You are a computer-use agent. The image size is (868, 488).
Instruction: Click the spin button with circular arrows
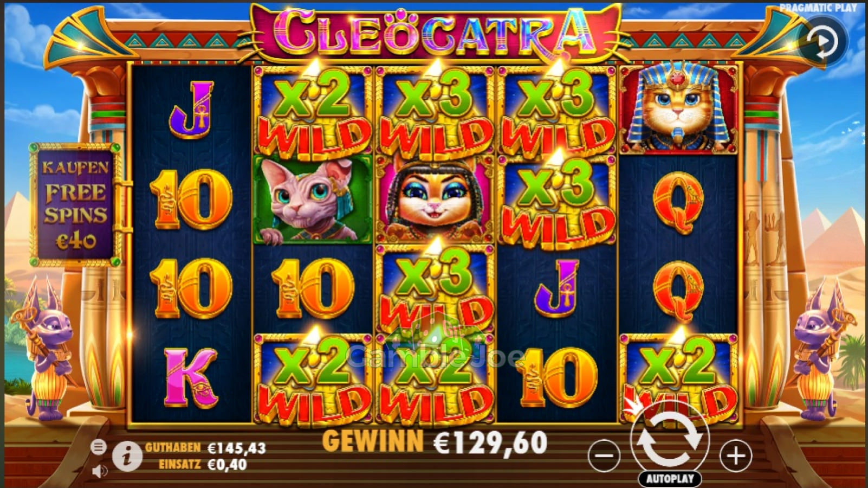670,440
